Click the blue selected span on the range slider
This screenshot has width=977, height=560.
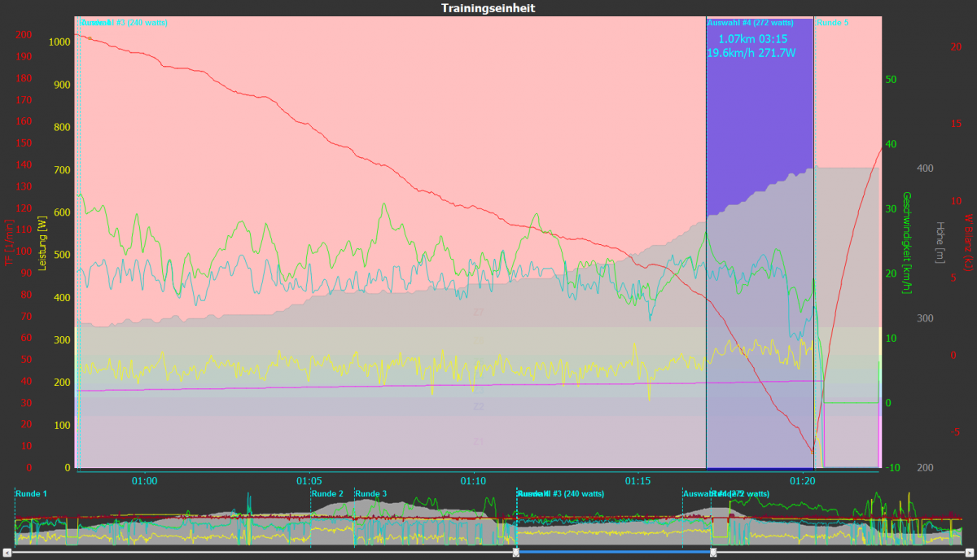(615, 553)
